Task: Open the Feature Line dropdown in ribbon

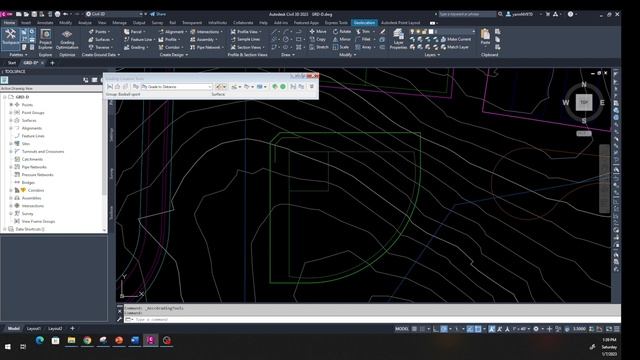Action: tap(139, 39)
